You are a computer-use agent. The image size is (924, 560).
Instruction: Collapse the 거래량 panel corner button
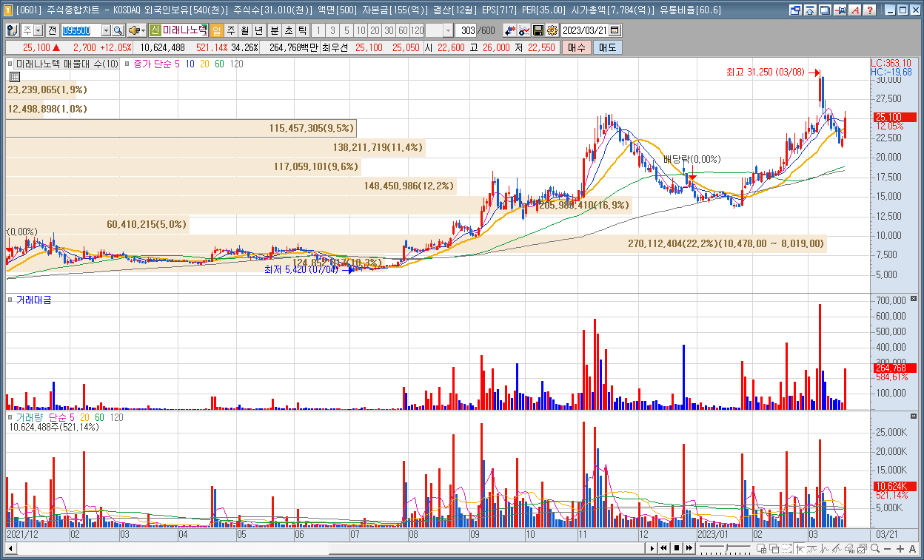pyautogui.click(x=913, y=416)
